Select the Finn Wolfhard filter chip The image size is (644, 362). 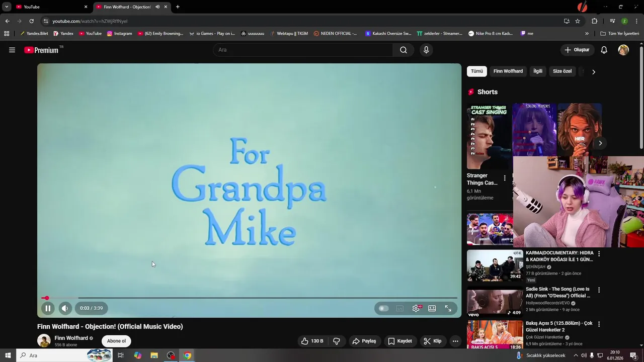pyautogui.click(x=508, y=71)
